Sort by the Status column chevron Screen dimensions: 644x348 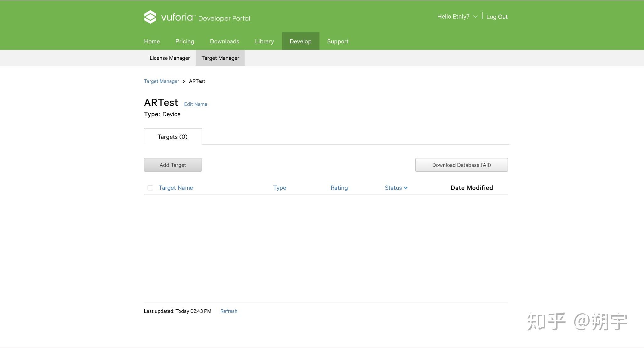(x=406, y=188)
